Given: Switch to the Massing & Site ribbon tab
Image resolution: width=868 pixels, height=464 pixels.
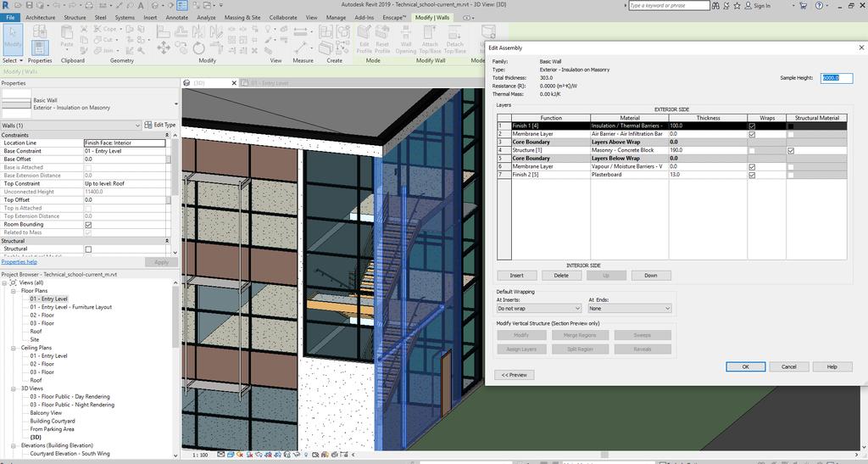Looking at the screenshot, I should pos(242,17).
